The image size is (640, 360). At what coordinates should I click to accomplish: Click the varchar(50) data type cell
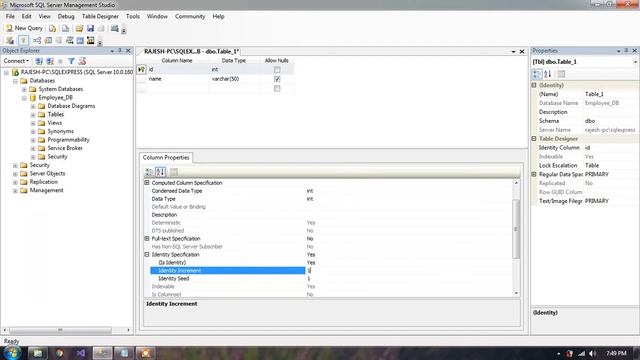click(234, 79)
